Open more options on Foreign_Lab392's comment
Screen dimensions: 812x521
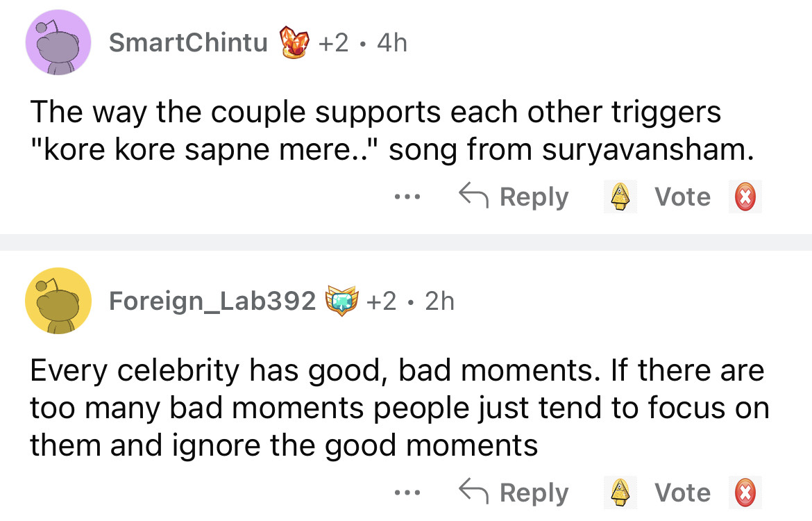click(402, 493)
